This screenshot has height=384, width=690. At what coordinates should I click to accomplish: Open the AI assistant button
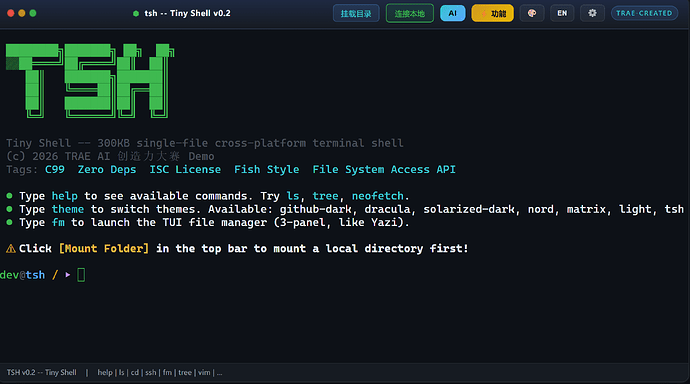[452, 13]
